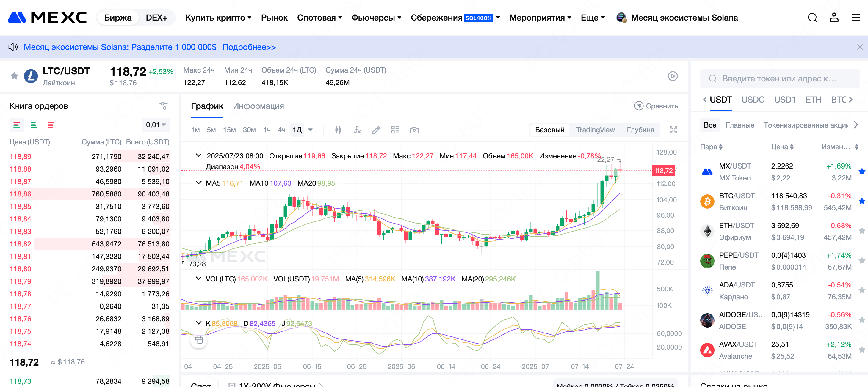
Task: Open Купить крипто dropdown menu
Action: pos(218,18)
